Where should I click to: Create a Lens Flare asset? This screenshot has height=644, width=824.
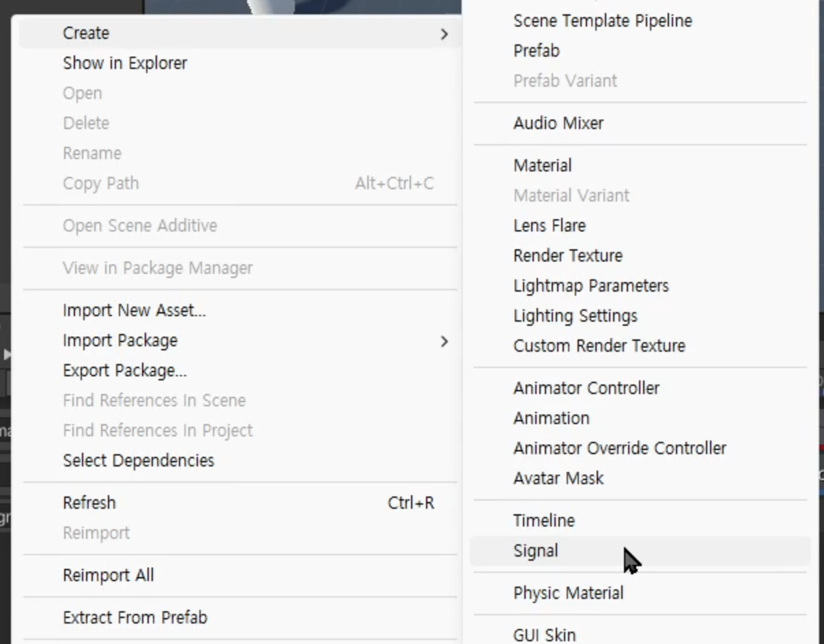[x=550, y=226]
